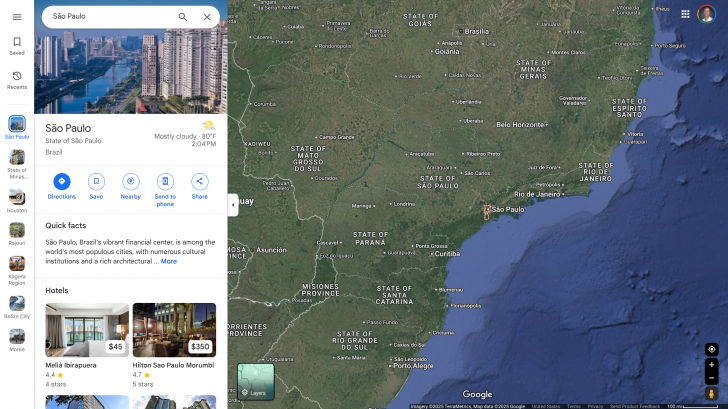Expand Quick facts with More link

(x=169, y=261)
